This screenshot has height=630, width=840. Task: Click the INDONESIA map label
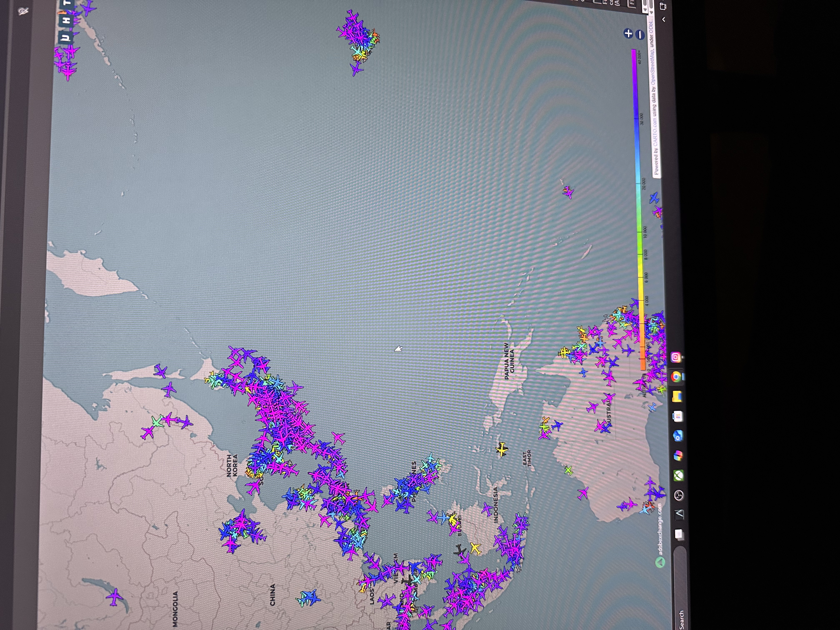pos(496,505)
